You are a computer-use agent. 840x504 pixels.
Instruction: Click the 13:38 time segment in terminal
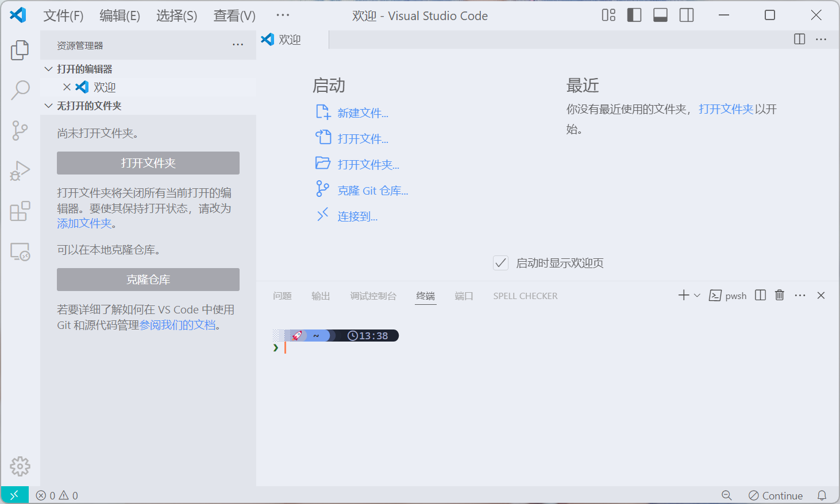click(x=368, y=336)
